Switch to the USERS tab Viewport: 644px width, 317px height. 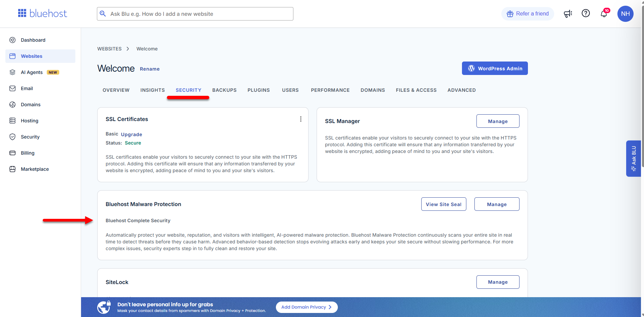tap(290, 90)
